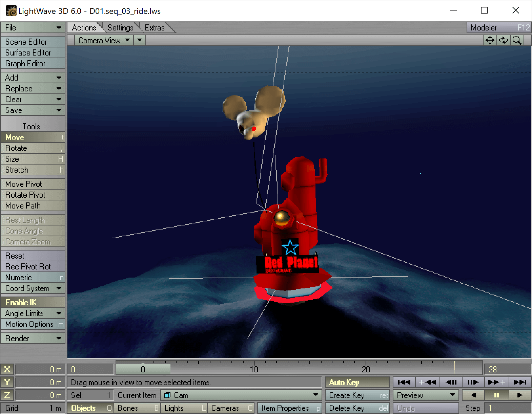Viewport: 532px width, 414px height.
Task: Open the File menu dropdown
Action: tap(33, 27)
